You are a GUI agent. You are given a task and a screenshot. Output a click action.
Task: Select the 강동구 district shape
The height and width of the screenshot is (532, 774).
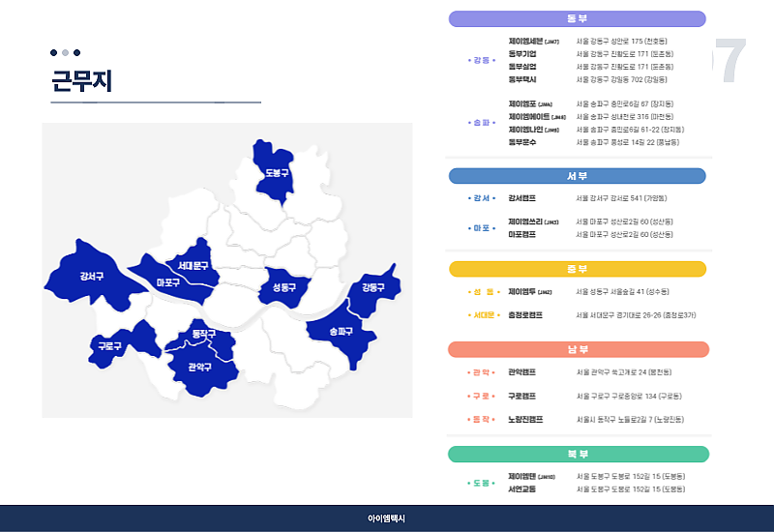[372, 287]
